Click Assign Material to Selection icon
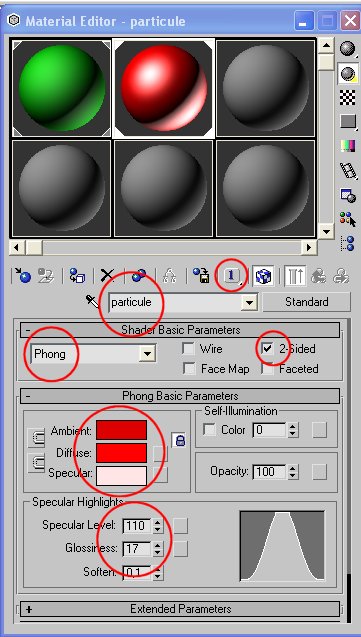The image size is (361, 637). (x=76, y=276)
